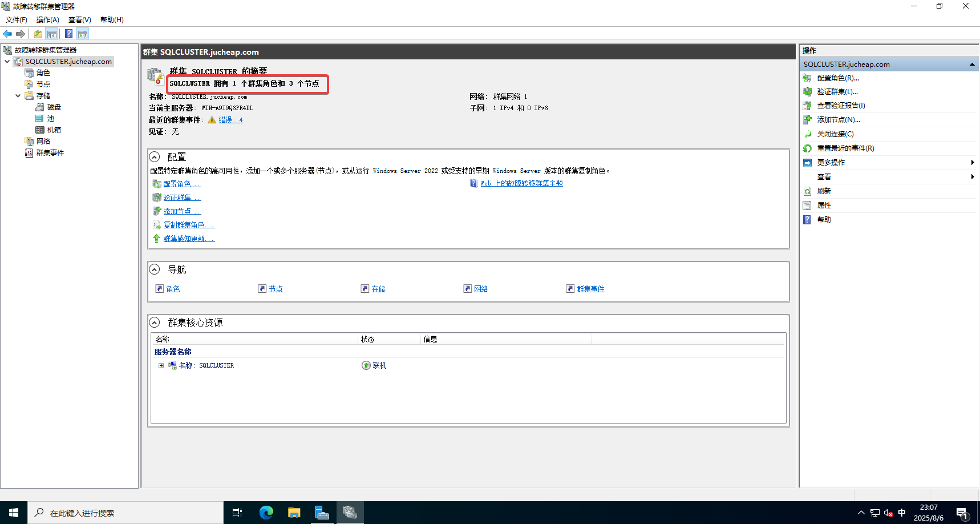Screen dimensions: 980x524
Task: Collapse the 存储 tree node
Action: [x=18, y=95]
